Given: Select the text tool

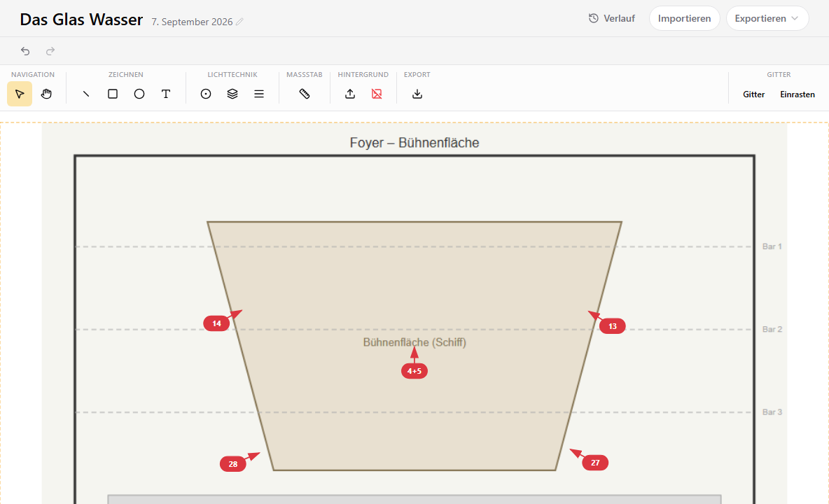Looking at the screenshot, I should (x=166, y=94).
